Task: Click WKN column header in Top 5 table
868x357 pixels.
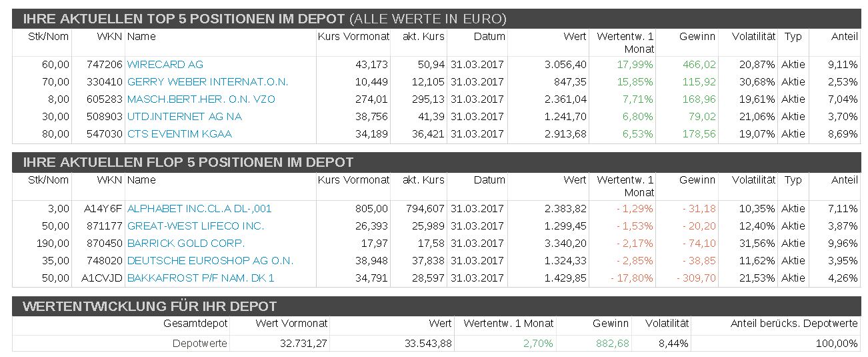Action: click(109, 37)
